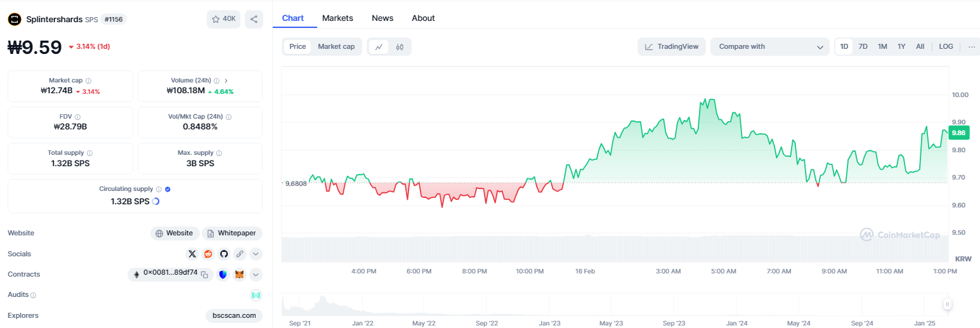This screenshot has width=980, height=328.
Task: Copy the contract address 0x0081...89df74
Action: [204, 275]
